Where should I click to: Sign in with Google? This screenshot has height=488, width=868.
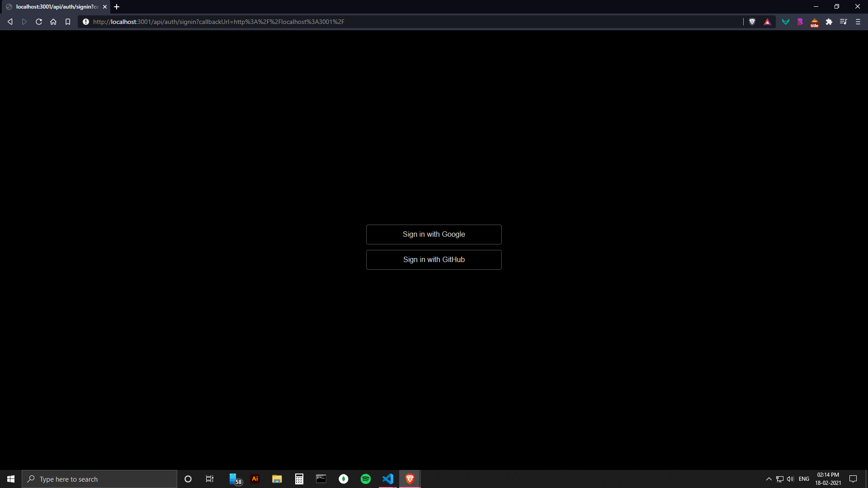point(434,235)
